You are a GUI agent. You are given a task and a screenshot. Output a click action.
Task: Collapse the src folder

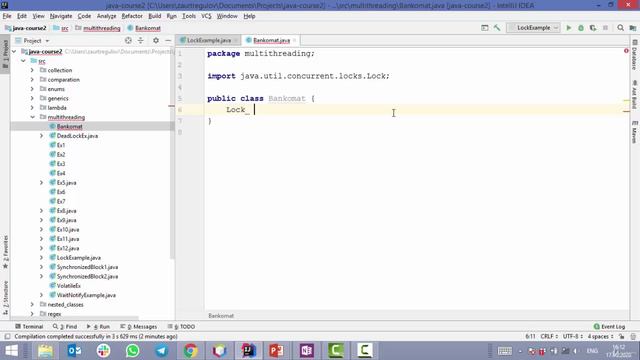click(23, 61)
